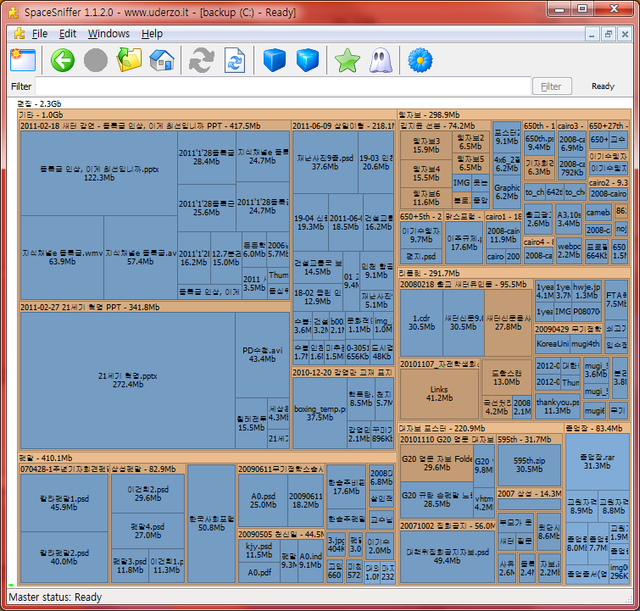Select the FTA 7.5Mb block
640x611 pixels.
[616, 299]
